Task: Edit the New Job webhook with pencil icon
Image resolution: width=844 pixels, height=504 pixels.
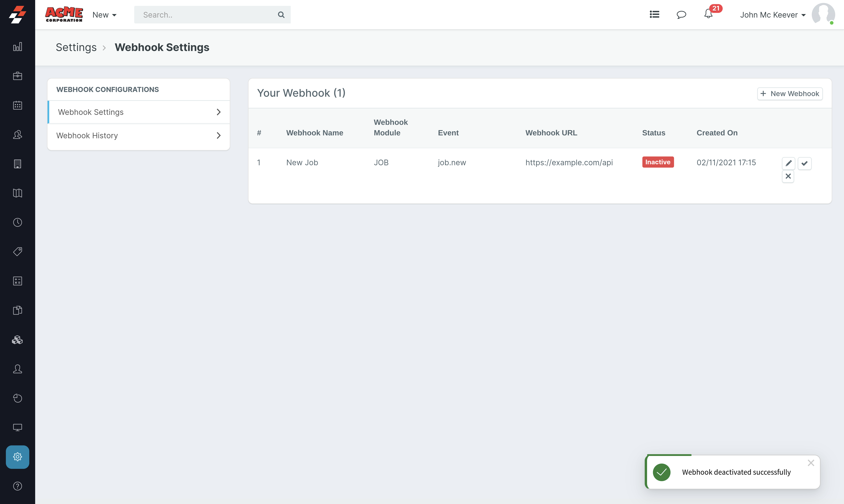Action: tap(789, 163)
